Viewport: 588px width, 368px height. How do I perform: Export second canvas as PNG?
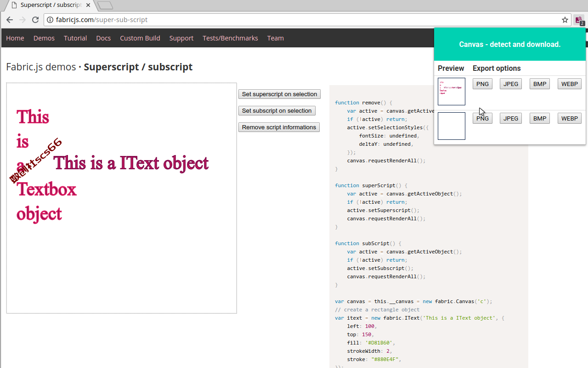482,118
